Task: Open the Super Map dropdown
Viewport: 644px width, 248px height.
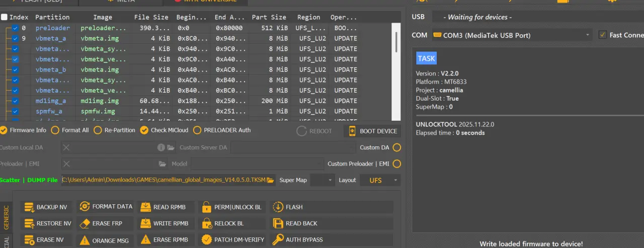Action: tap(323, 180)
